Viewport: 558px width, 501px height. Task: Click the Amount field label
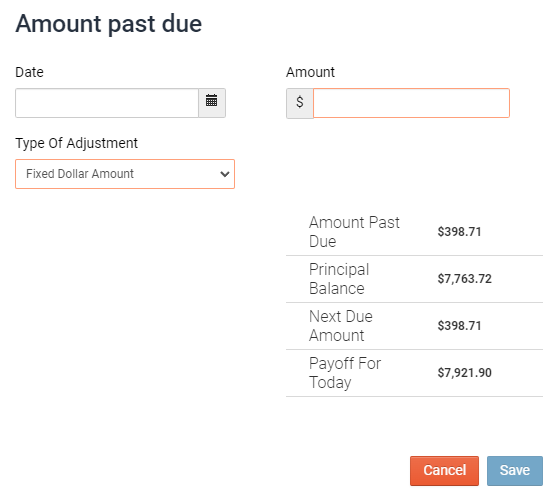(x=310, y=72)
